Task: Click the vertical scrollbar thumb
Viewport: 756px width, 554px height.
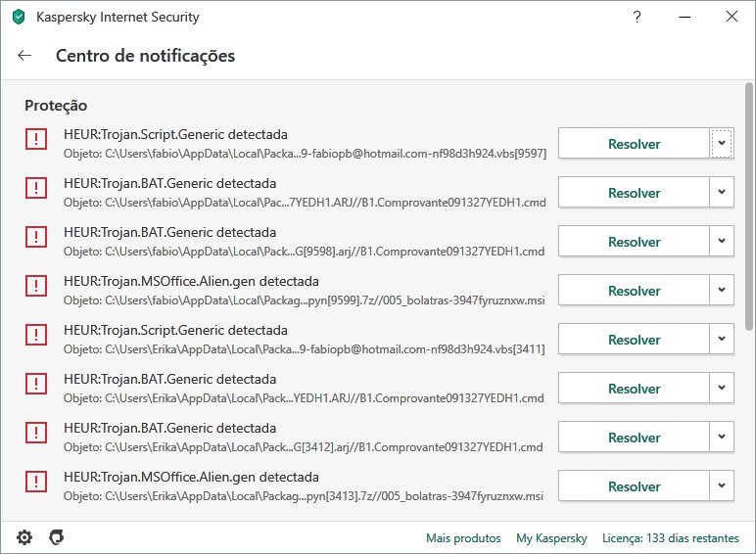Action: pyautogui.click(x=749, y=210)
